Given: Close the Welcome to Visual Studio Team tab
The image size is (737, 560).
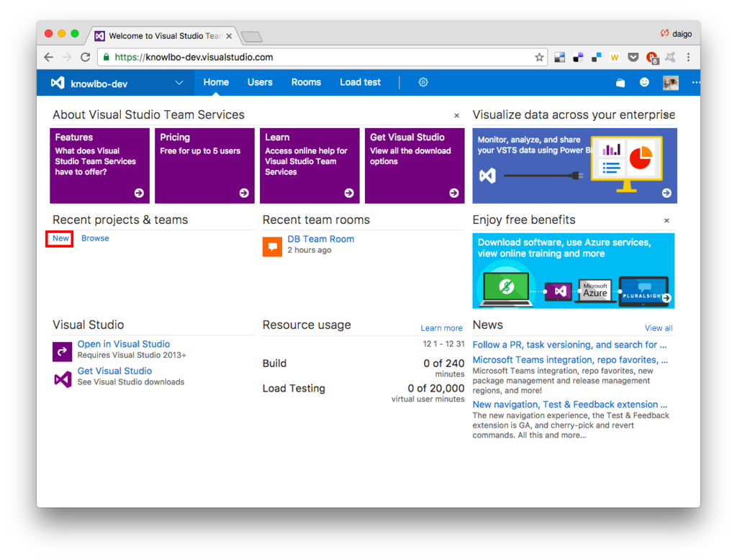Looking at the screenshot, I should (x=229, y=36).
